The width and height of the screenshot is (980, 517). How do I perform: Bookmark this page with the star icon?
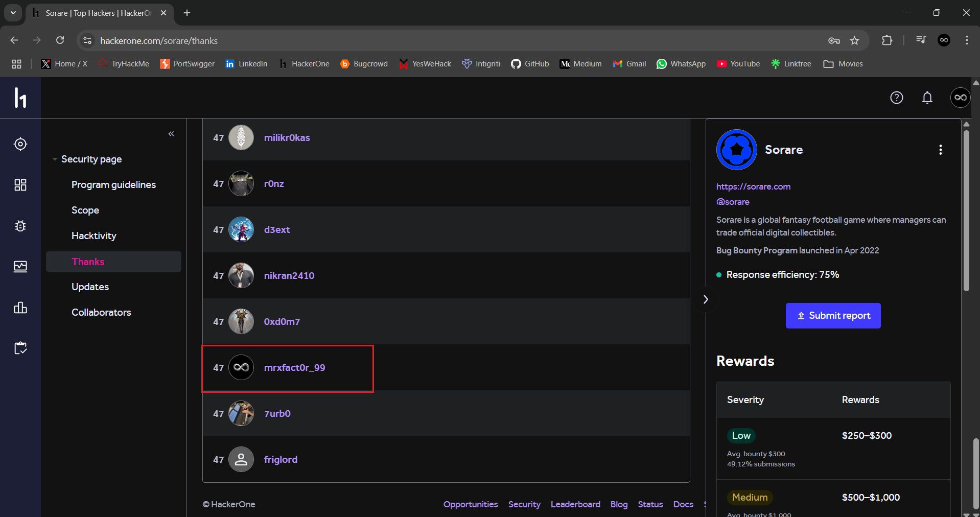855,40
